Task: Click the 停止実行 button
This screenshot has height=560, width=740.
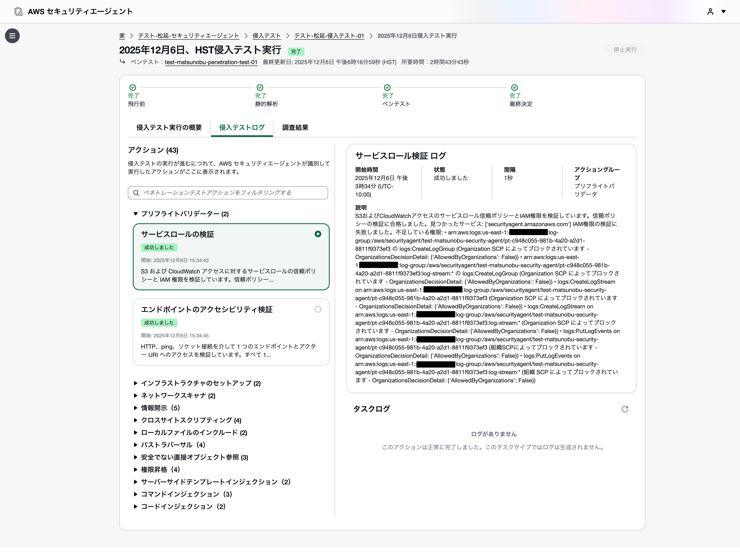Action: point(625,50)
